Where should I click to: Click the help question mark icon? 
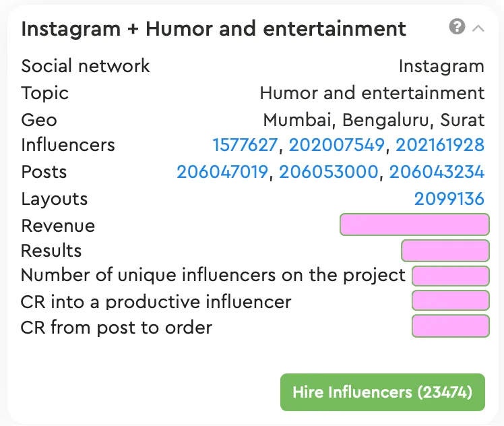tap(457, 28)
